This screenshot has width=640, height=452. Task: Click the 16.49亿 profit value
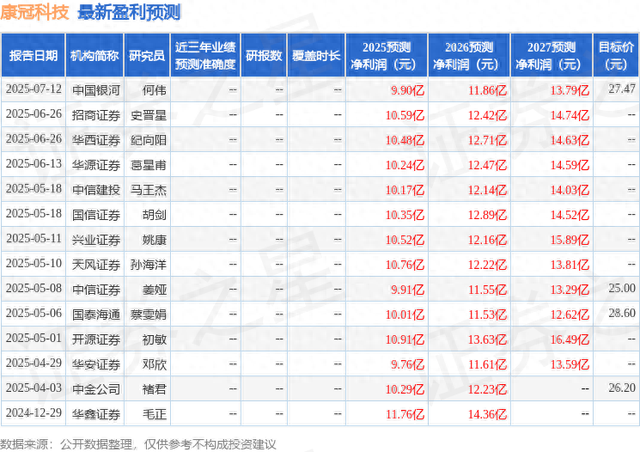570,340
